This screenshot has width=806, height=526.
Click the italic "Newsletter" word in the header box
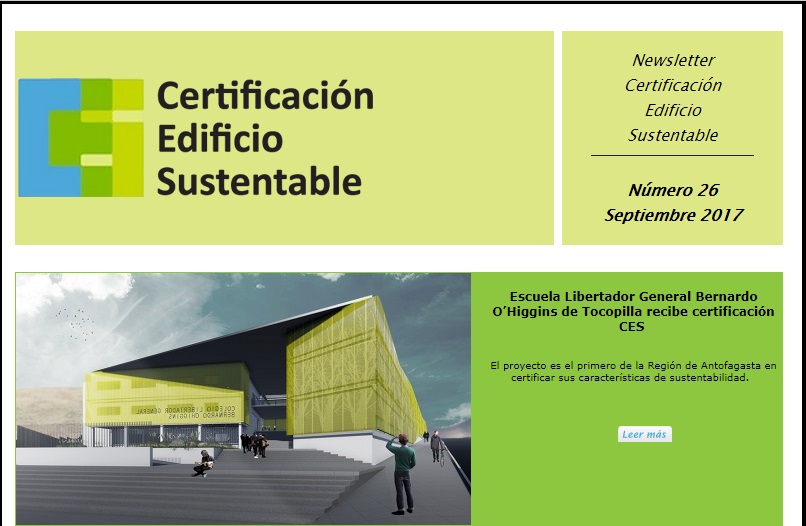tap(673, 60)
